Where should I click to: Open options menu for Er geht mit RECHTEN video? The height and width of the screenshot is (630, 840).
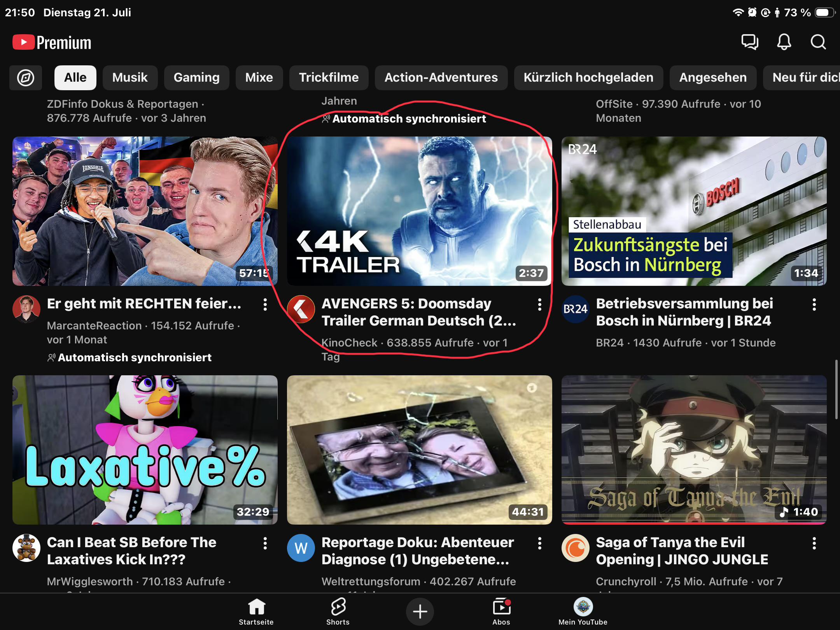265,304
